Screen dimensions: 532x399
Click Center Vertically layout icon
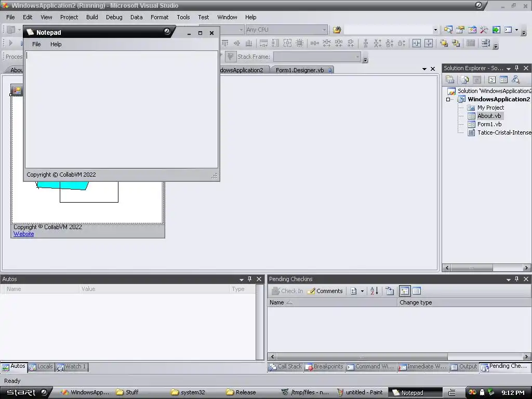(x=429, y=43)
